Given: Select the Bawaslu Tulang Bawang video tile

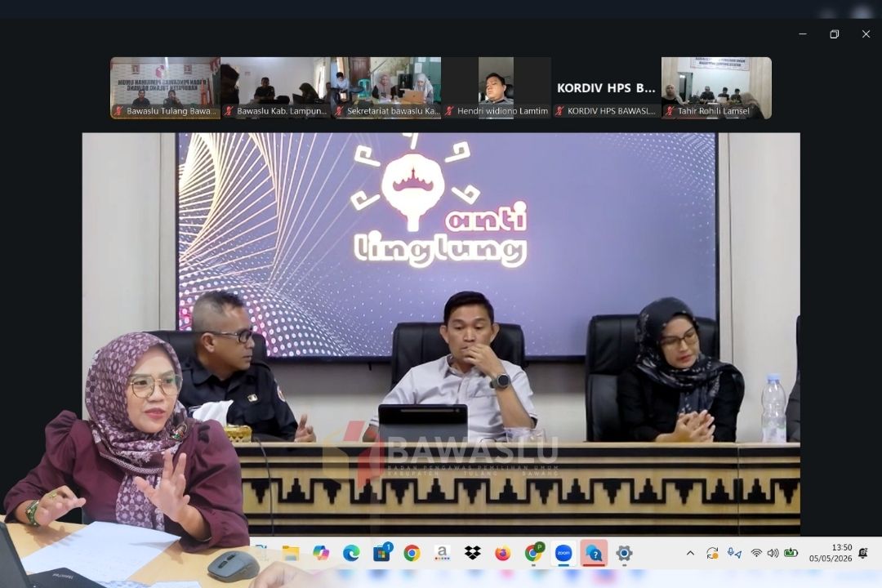Looking at the screenshot, I should [x=165, y=87].
